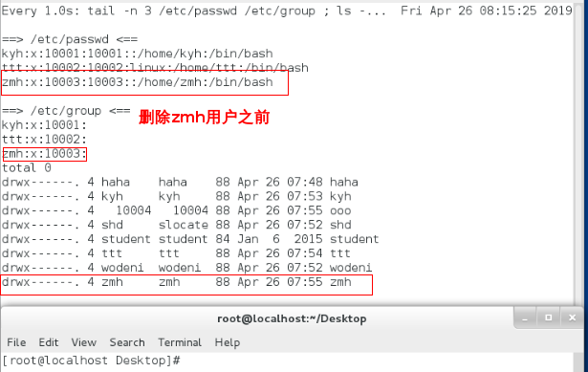Click the 'total 0' line
The height and width of the screenshot is (372, 588).
pyautogui.click(x=26, y=167)
